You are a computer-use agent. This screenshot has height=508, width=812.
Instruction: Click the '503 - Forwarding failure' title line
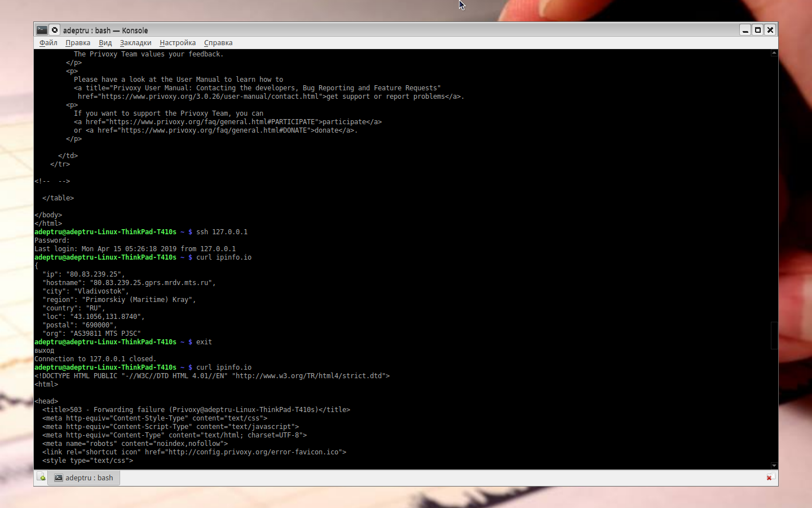click(x=196, y=410)
